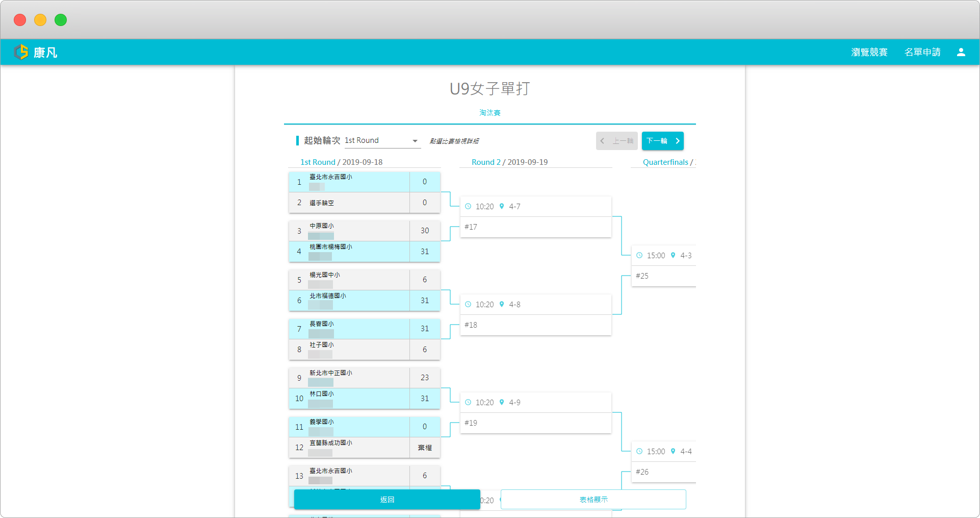
Task: Click the clock icon of match #25
Action: 639,255
